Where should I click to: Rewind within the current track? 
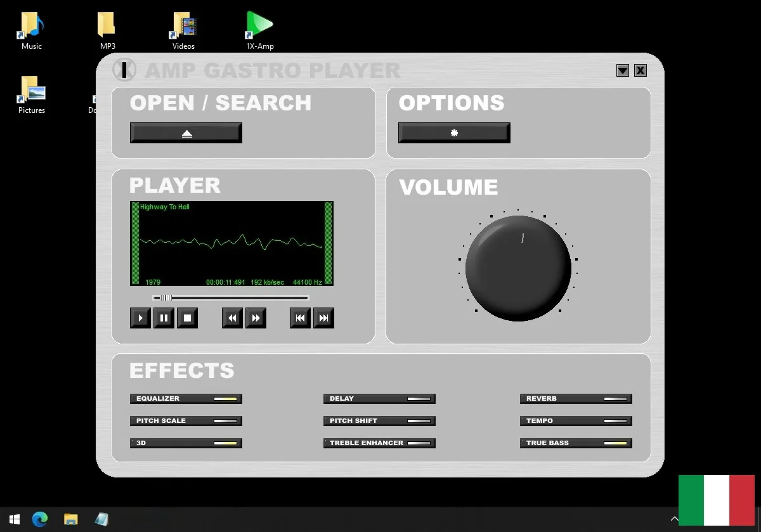pos(231,318)
